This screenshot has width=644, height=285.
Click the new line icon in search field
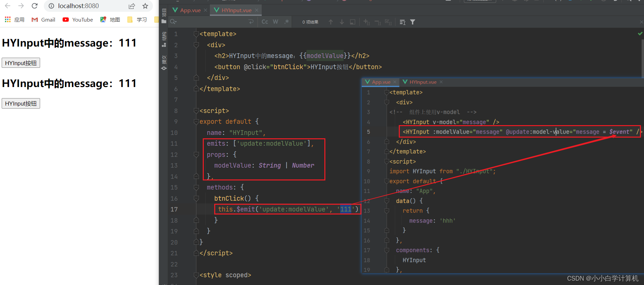[x=251, y=22]
